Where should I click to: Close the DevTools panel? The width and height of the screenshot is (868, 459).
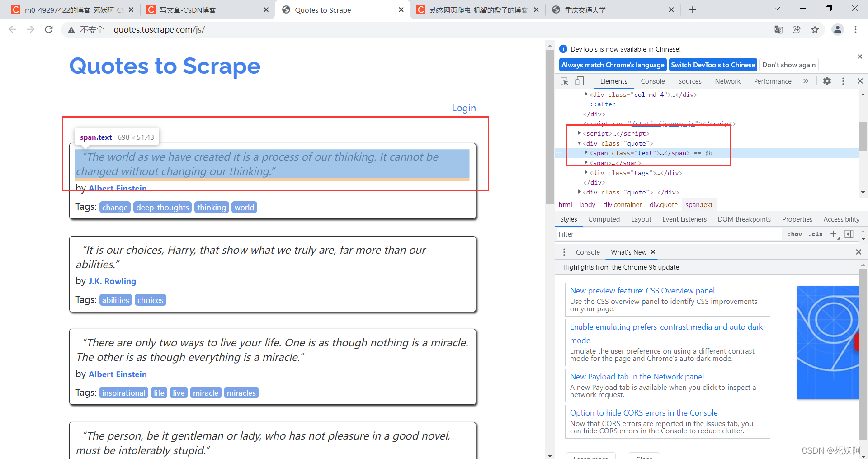click(860, 81)
